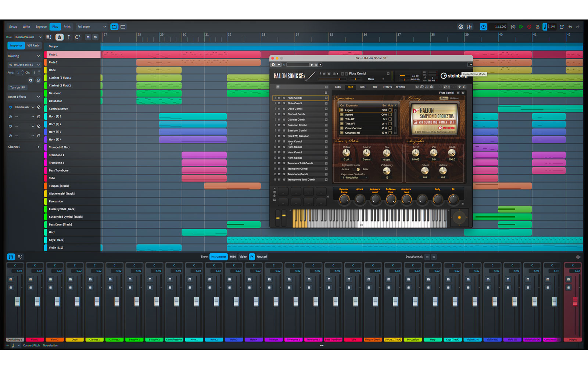Click the Output channel red fader
The width and height of the screenshot is (588, 370).
[x=575, y=301]
